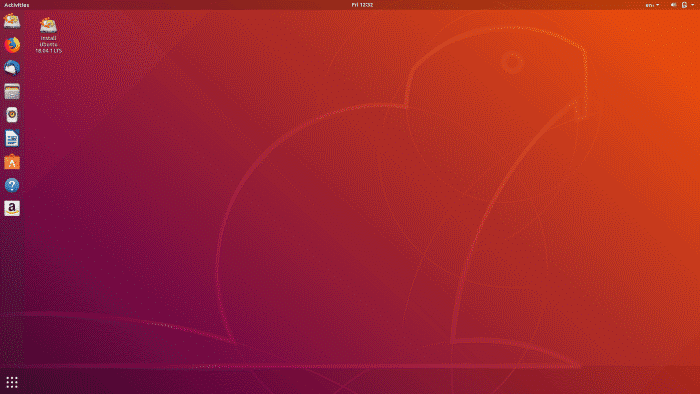Click the battery icon in top bar
The image size is (700, 394).
[684, 5]
